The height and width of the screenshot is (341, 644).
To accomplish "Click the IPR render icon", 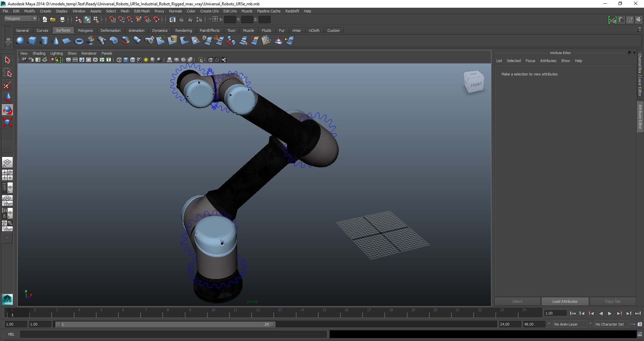I will click(x=191, y=19).
